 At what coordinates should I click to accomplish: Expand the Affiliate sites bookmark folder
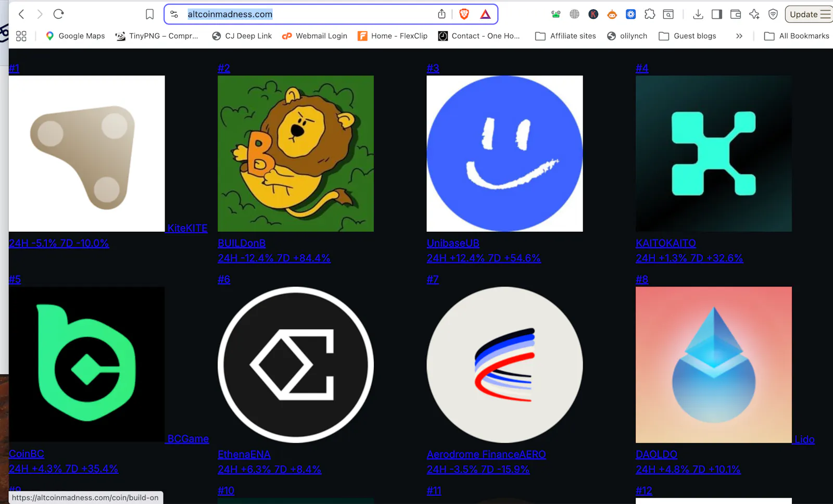click(565, 36)
